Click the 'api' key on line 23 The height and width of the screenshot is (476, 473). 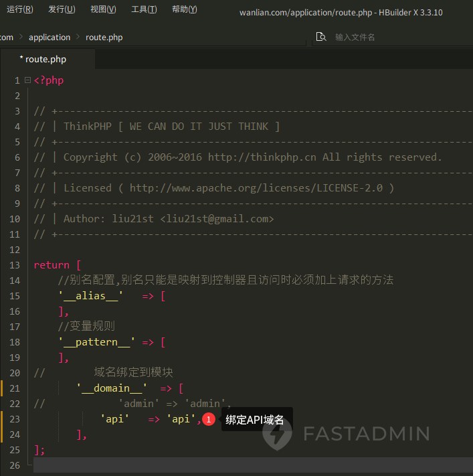tap(114, 419)
